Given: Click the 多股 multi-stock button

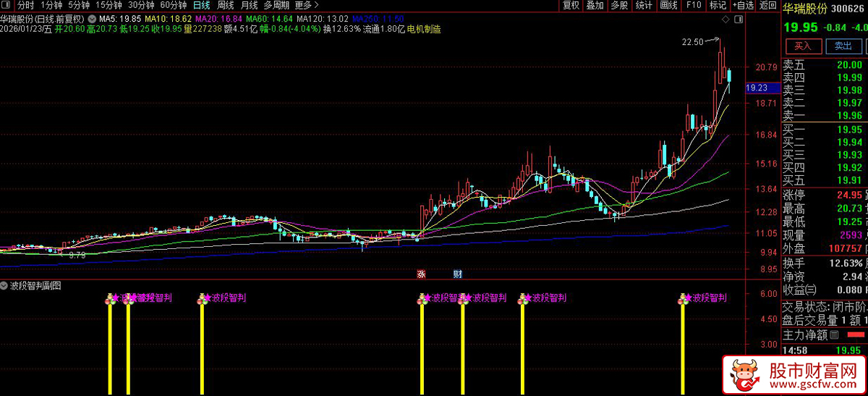Looking at the screenshot, I should tap(619, 5).
